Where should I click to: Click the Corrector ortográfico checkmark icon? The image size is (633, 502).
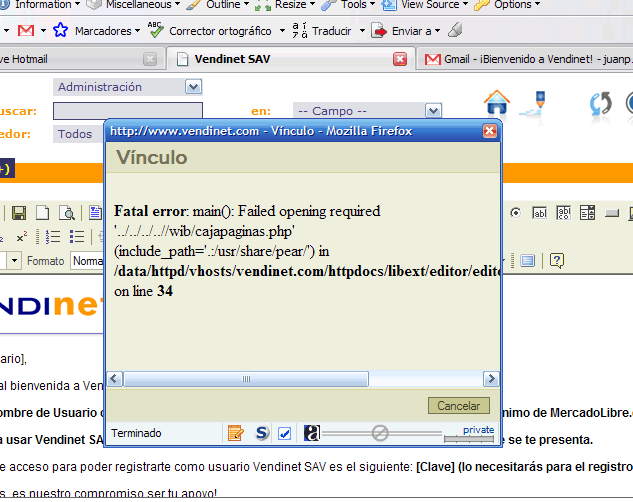click(x=155, y=30)
